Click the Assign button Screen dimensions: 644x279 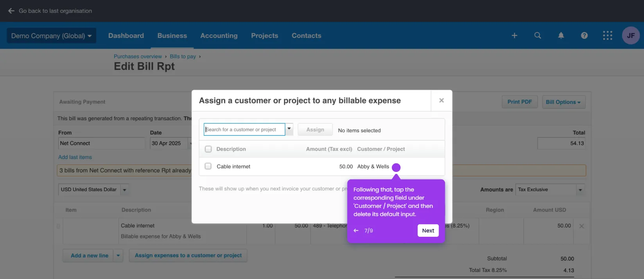(x=315, y=129)
